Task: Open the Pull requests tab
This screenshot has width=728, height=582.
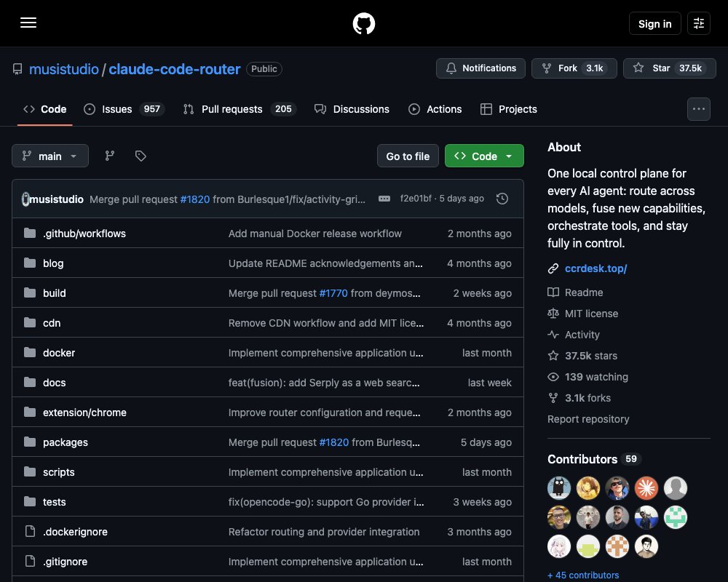Action: (x=240, y=109)
